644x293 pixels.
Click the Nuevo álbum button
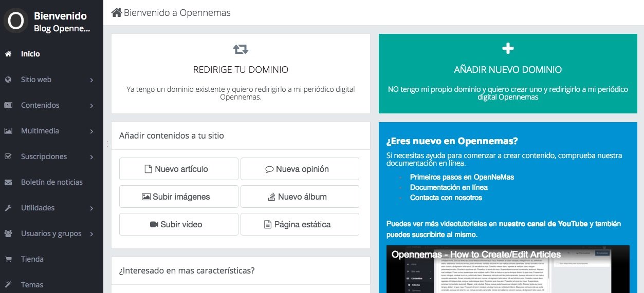click(x=300, y=197)
